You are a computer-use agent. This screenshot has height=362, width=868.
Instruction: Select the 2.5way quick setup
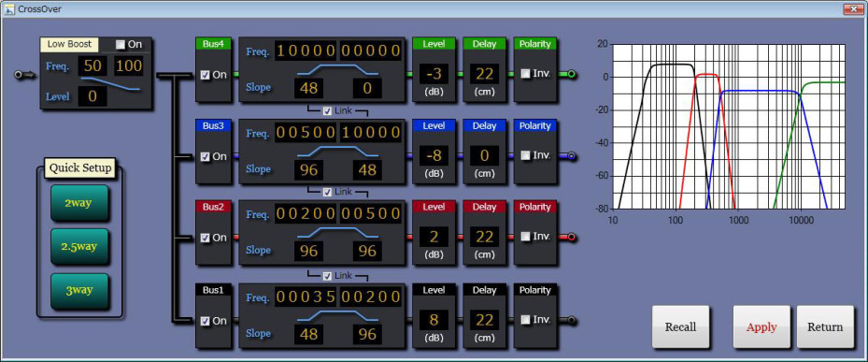79,247
